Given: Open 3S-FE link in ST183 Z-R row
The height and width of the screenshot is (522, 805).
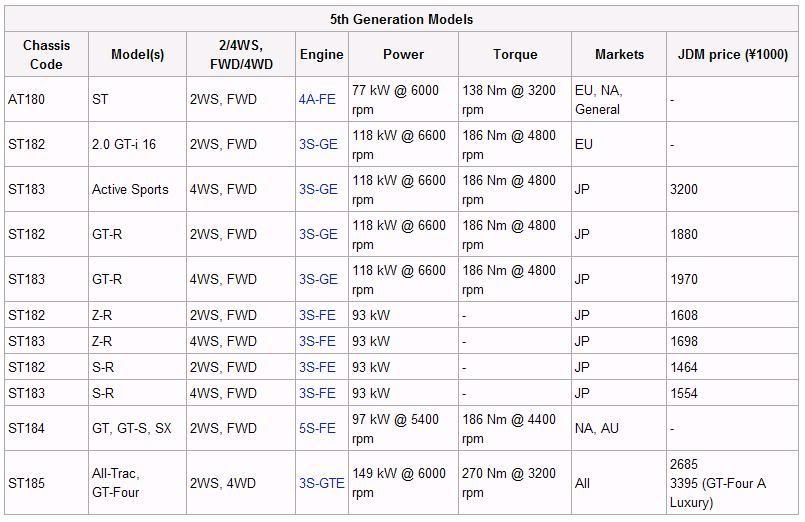Looking at the screenshot, I should (317, 341).
